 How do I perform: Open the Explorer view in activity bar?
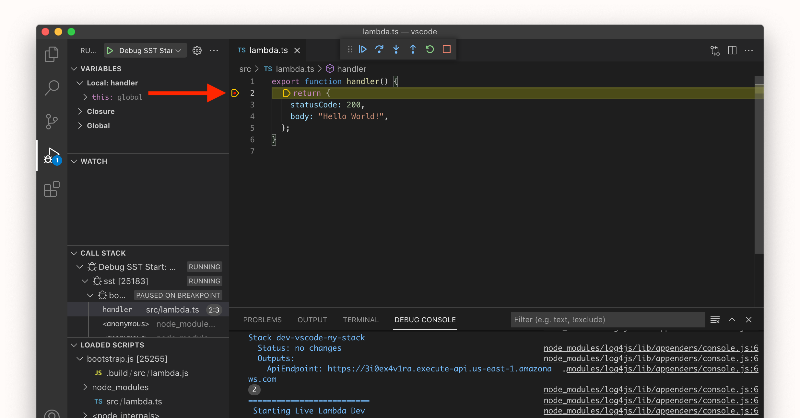click(52, 54)
